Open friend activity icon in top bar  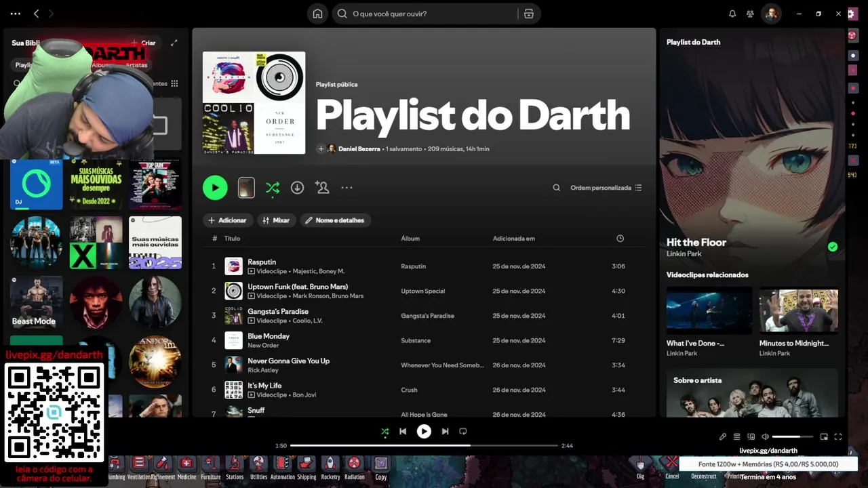pyautogui.click(x=750, y=14)
